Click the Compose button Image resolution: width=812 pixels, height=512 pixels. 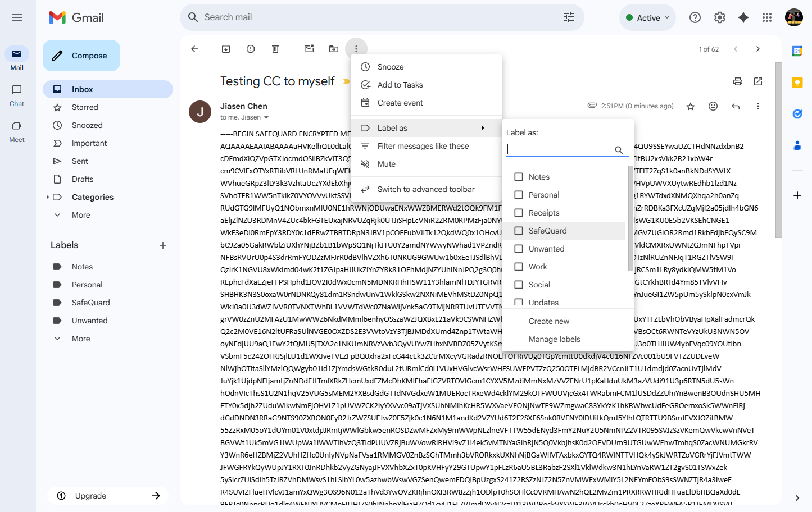pos(81,56)
